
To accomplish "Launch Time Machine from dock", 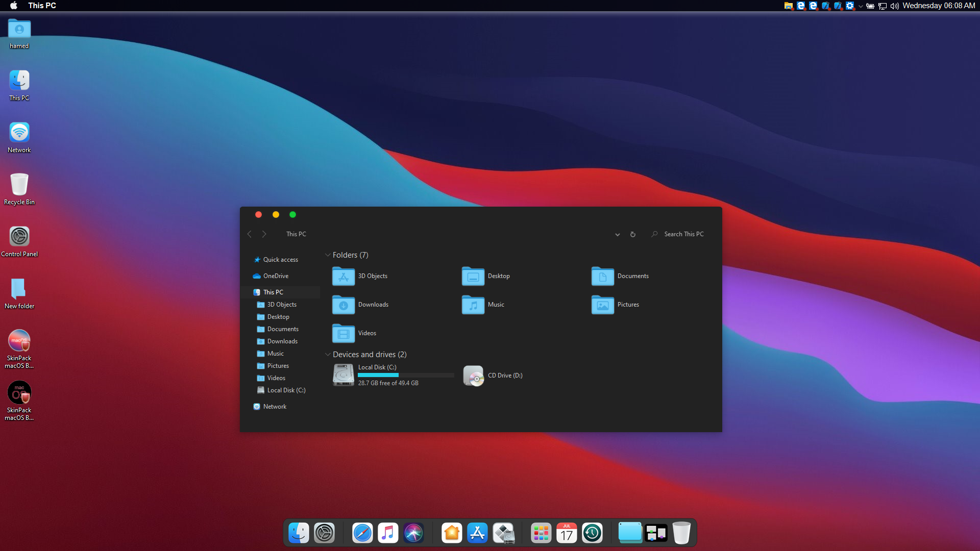I will click(x=592, y=533).
